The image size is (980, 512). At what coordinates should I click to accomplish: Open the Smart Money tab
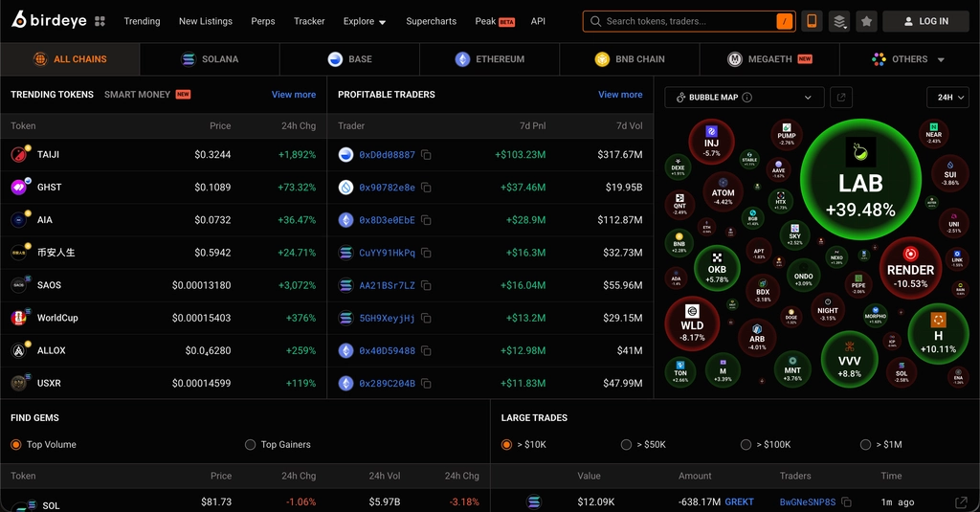click(x=147, y=95)
